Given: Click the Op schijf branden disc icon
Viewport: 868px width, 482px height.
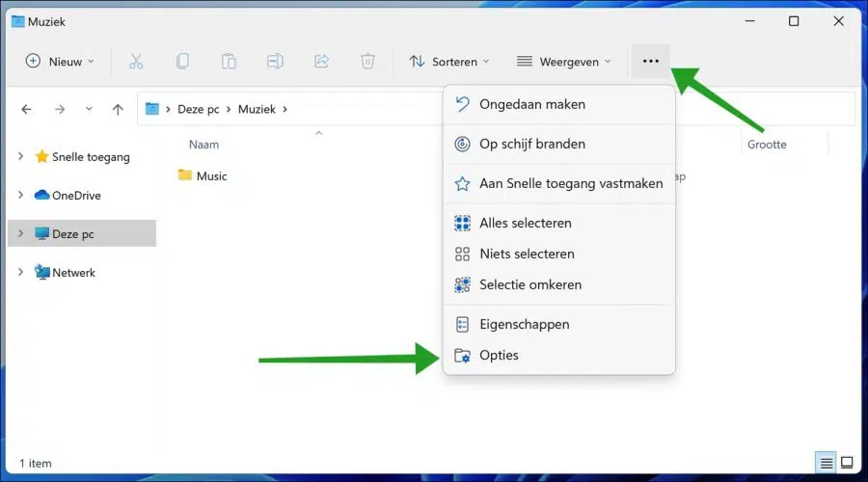Looking at the screenshot, I should click(462, 144).
